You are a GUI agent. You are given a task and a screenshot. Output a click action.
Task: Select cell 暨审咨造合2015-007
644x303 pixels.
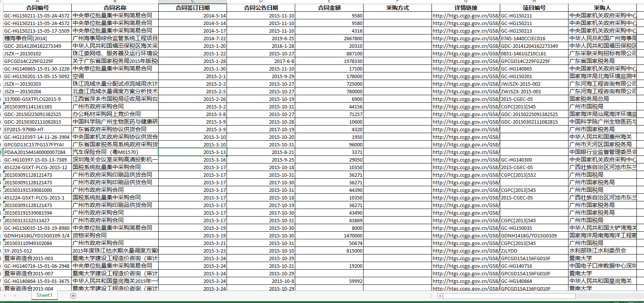[37, 273]
